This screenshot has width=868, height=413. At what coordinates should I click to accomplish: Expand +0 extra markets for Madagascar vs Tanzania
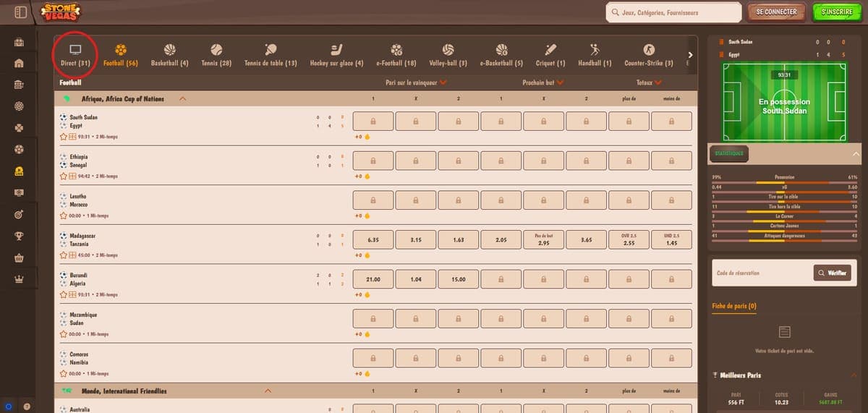tap(362, 255)
